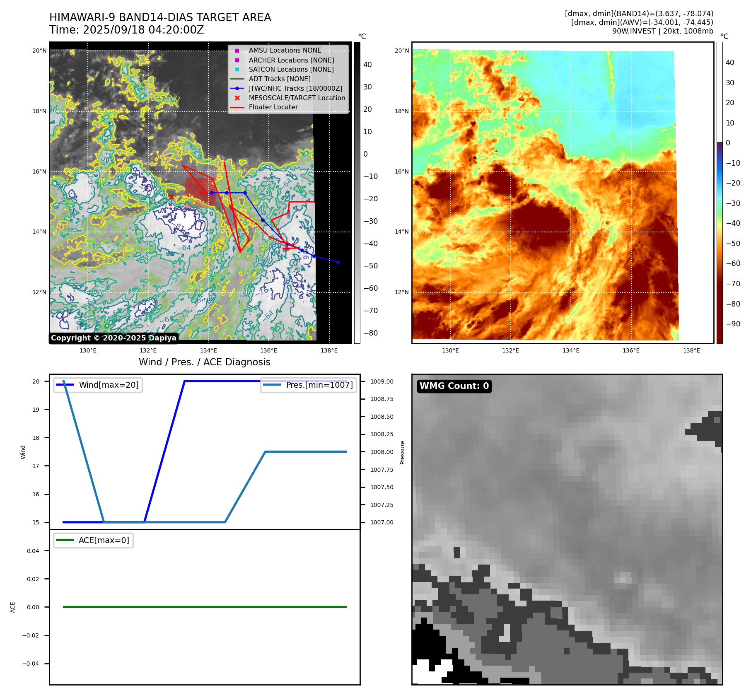Click the 'Wind / Pres. / ACE Diagnosis' chart title
This screenshot has height=700, width=751.
(205, 362)
